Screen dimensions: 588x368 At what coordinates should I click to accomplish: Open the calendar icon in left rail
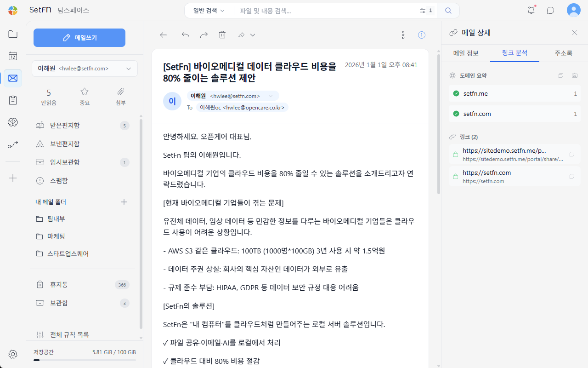pos(13,56)
